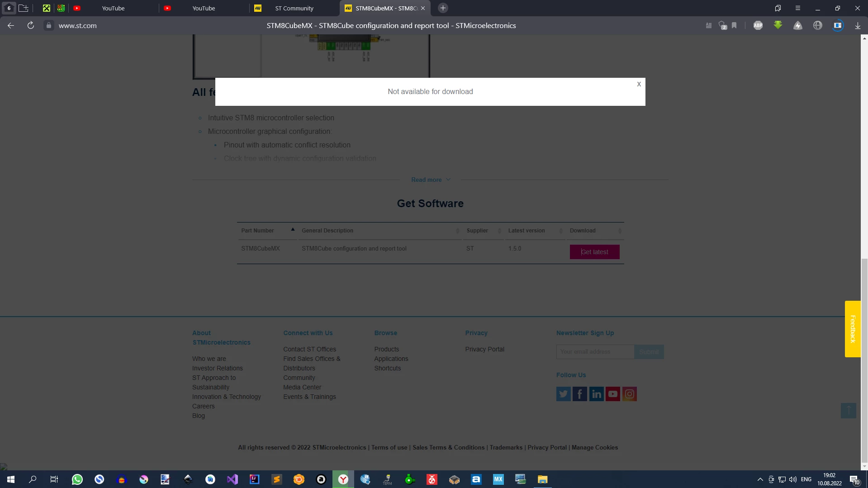Open the protection shield icon with badge 2

click(x=722, y=25)
